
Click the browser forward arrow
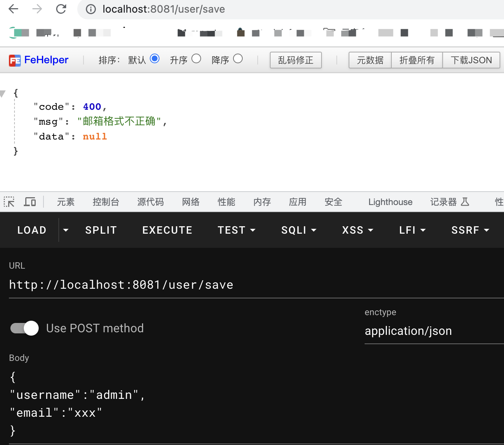pyautogui.click(x=37, y=9)
